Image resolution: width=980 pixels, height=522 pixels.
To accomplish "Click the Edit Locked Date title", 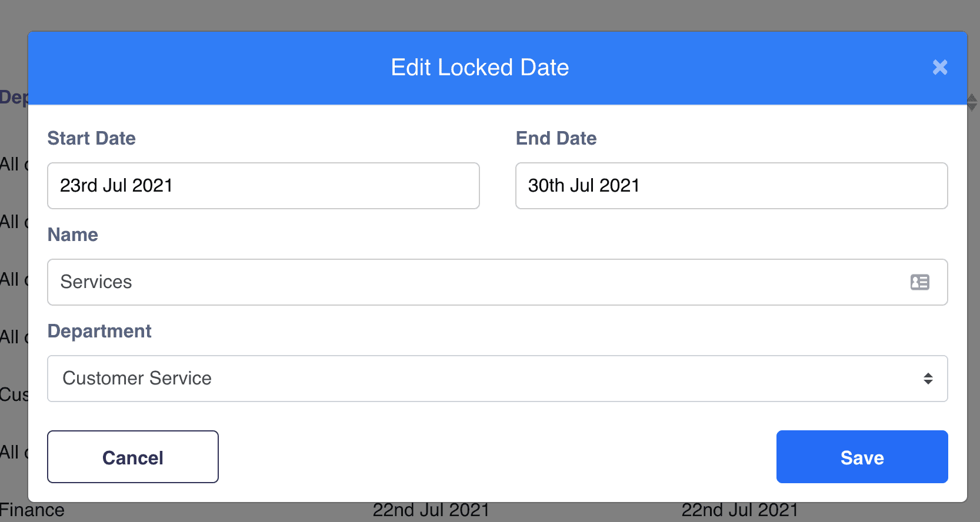I will tap(480, 68).
